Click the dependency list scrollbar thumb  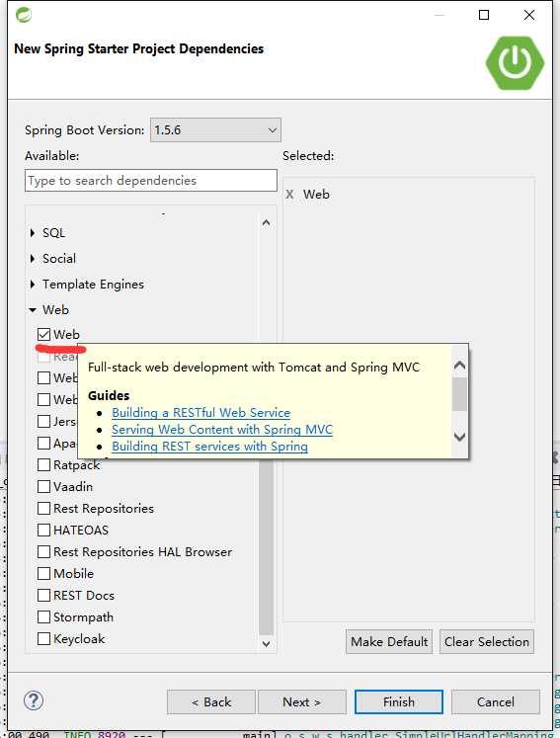click(266, 546)
